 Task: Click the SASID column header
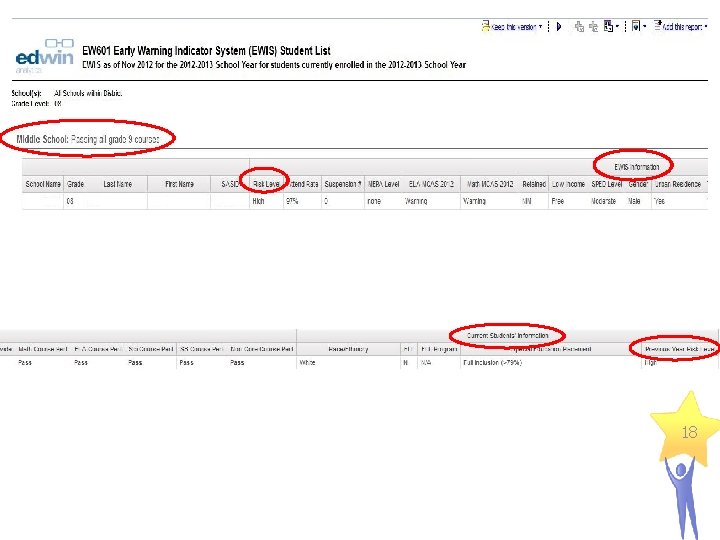click(x=231, y=184)
